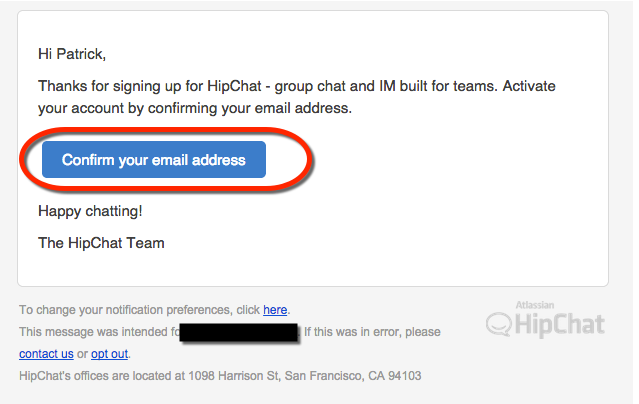Click 'group chat and IM built for teams' phrase
This screenshot has height=404, width=639.
[x=386, y=86]
